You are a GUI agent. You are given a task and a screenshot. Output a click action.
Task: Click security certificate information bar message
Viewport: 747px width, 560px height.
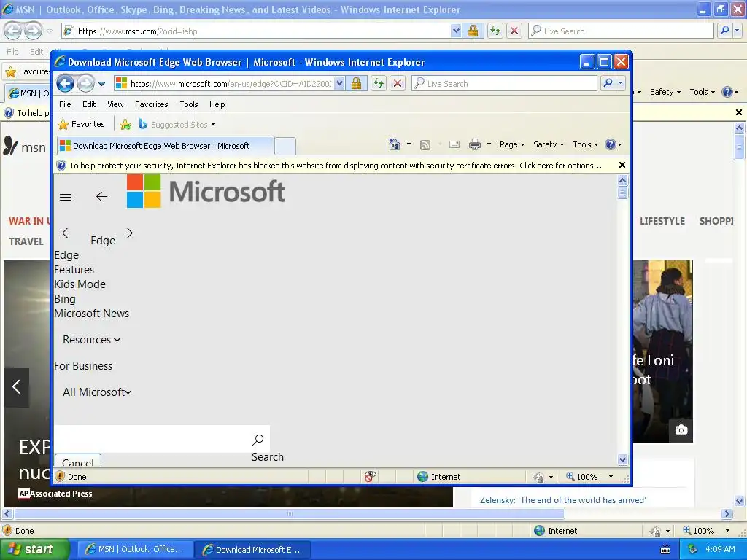coord(336,166)
